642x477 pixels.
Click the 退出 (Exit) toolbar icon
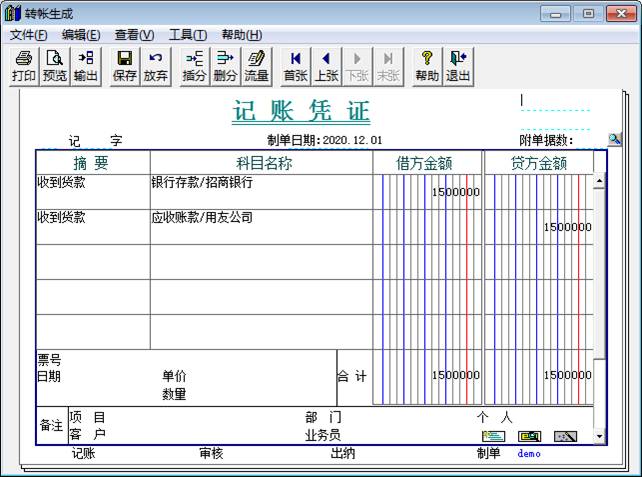[x=458, y=66]
